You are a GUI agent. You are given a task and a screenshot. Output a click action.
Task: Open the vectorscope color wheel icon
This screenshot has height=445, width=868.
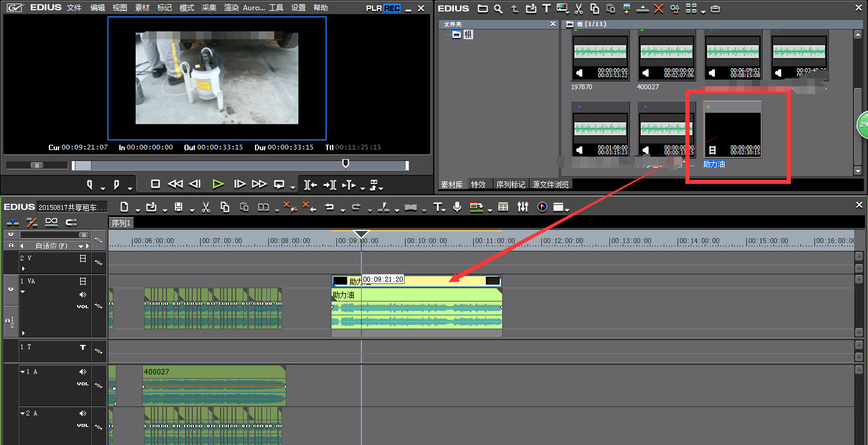542,207
